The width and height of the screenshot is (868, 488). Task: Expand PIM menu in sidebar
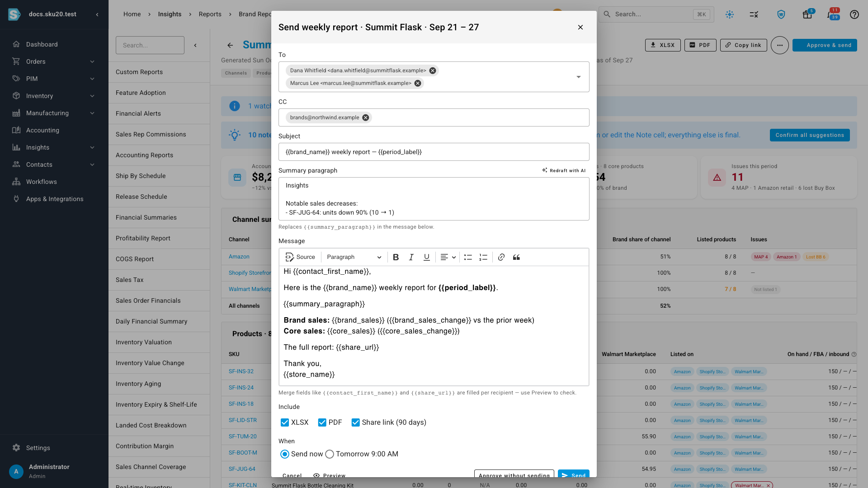pyautogui.click(x=54, y=79)
